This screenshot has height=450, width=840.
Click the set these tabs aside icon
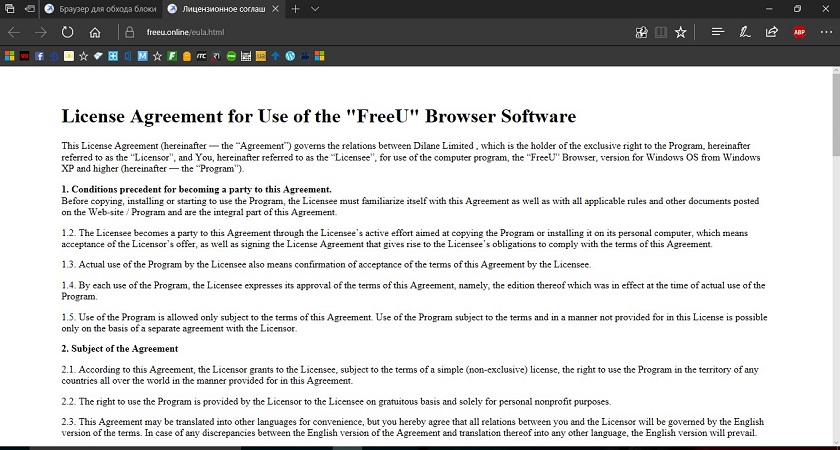tap(30, 9)
